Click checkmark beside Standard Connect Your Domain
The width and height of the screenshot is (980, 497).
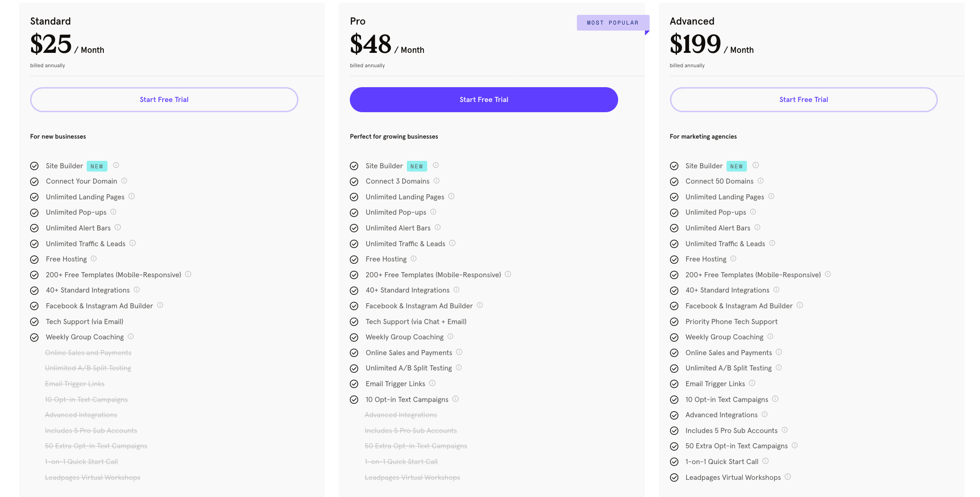[34, 182]
